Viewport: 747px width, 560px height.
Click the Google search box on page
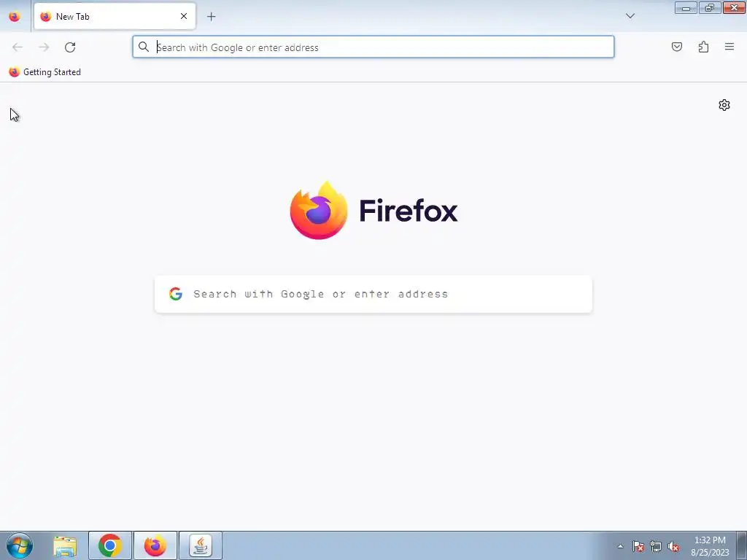(373, 294)
